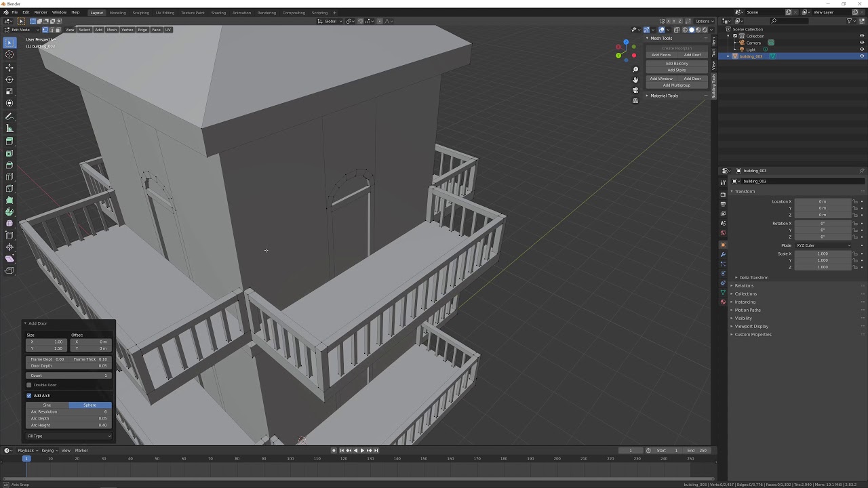Hide building_003 with its eye icon

tap(862, 56)
